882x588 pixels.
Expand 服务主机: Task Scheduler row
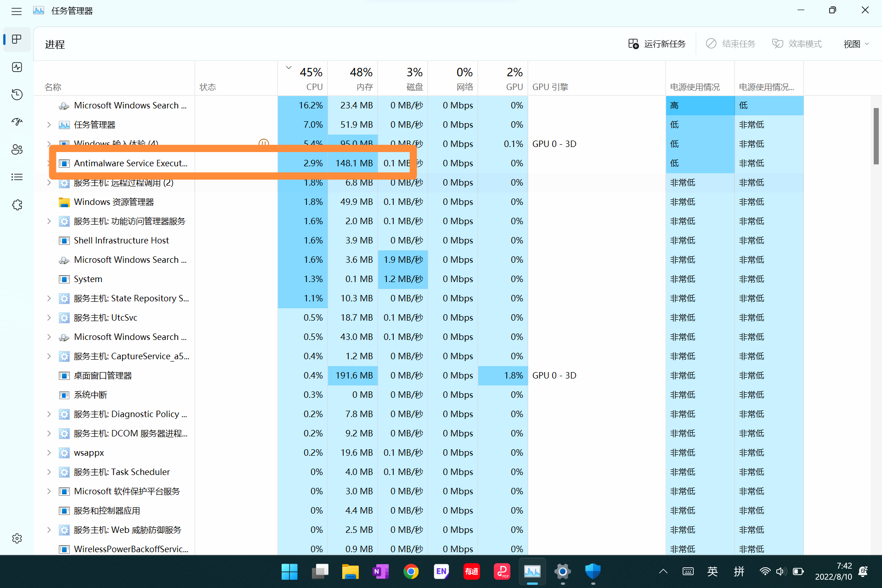point(49,472)
